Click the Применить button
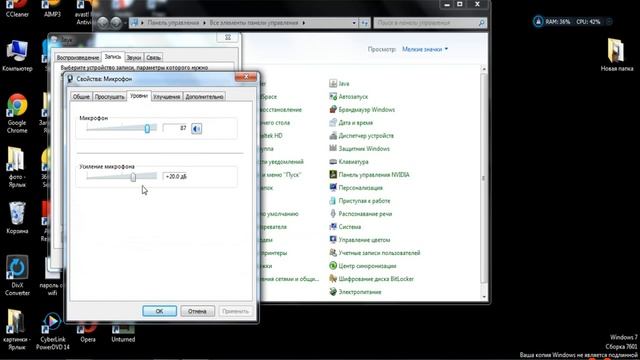 coord(235,311)
